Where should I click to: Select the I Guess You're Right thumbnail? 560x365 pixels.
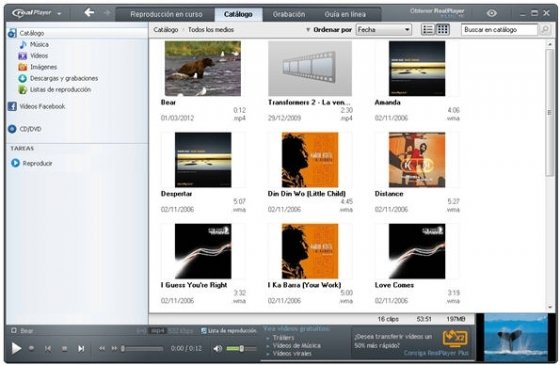203,251
